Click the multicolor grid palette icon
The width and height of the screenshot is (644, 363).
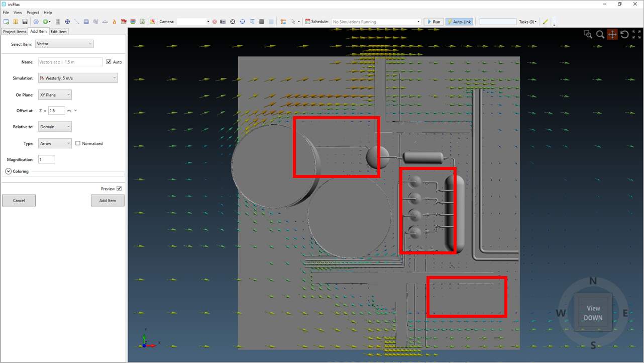tap(152, 22)
